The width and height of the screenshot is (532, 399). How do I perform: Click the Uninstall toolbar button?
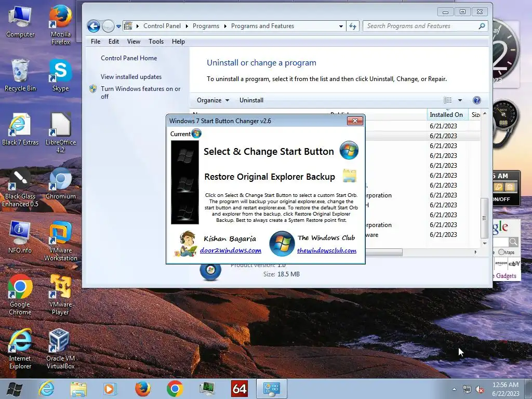[251, 100]
